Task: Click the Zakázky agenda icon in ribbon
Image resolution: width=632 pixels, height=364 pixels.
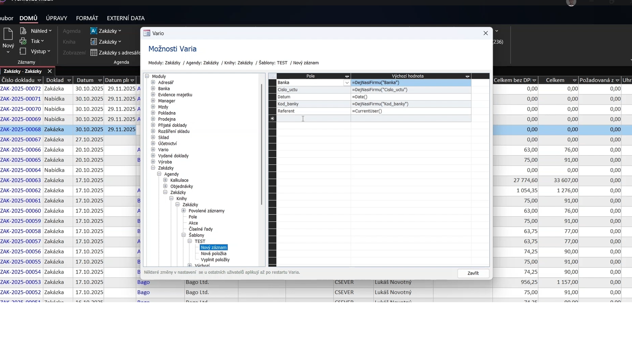Action: pos(93,31)
